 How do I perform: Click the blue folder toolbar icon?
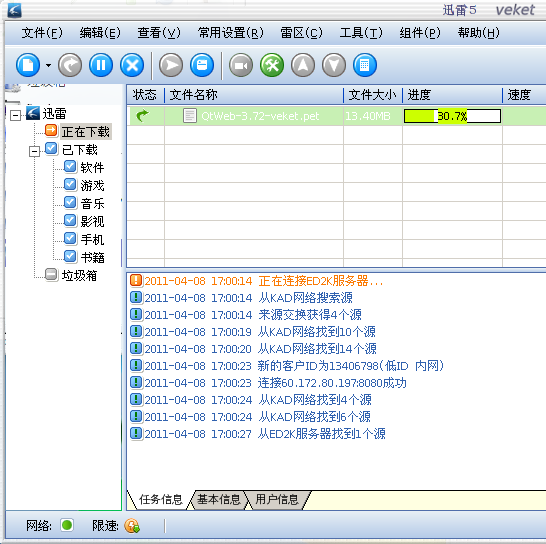(202, 65)
